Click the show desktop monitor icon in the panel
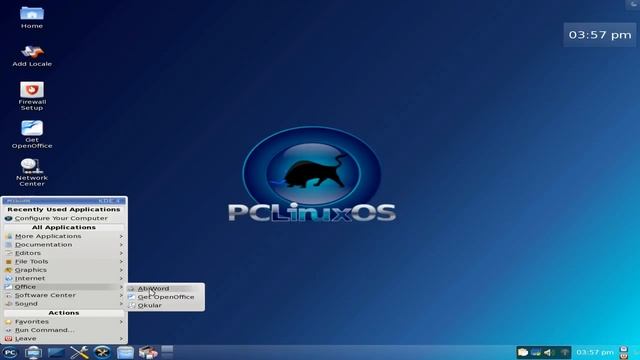Image resolution: width=640 pixels, height=360 pixels. pos(33,352)
